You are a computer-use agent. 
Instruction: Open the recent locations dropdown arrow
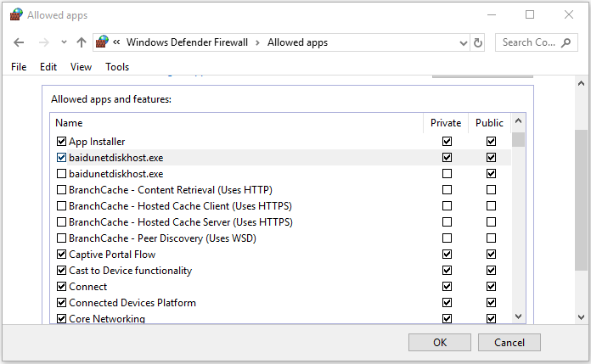pyautogui.click(x=64, y=42)
